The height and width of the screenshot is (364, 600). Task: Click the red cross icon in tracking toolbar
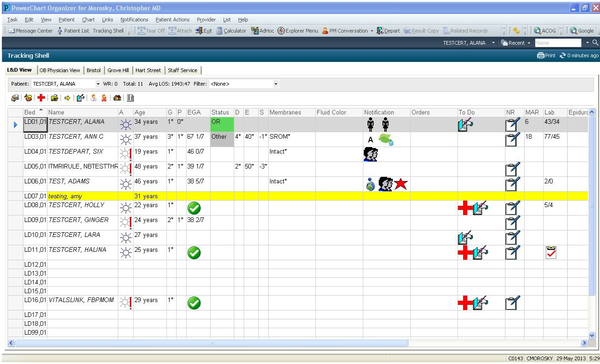click(x=41, y=97)
